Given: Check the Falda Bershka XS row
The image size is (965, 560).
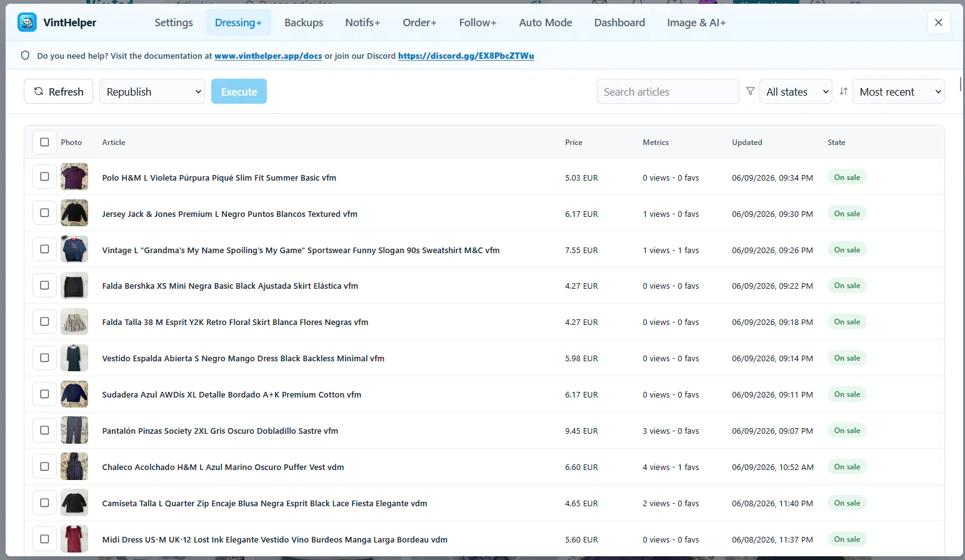Looking at the screenshot, I should click(44, 286).
